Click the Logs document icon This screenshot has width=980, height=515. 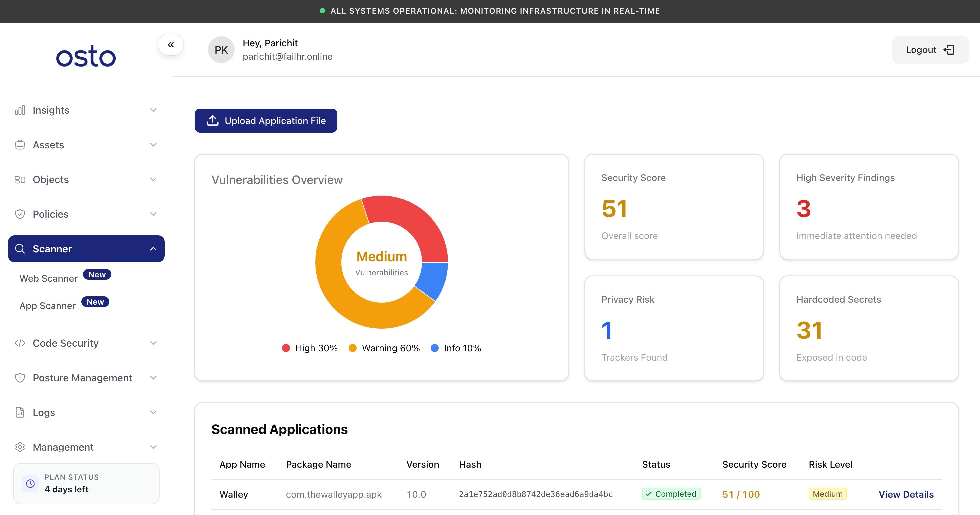click(20, 412)
